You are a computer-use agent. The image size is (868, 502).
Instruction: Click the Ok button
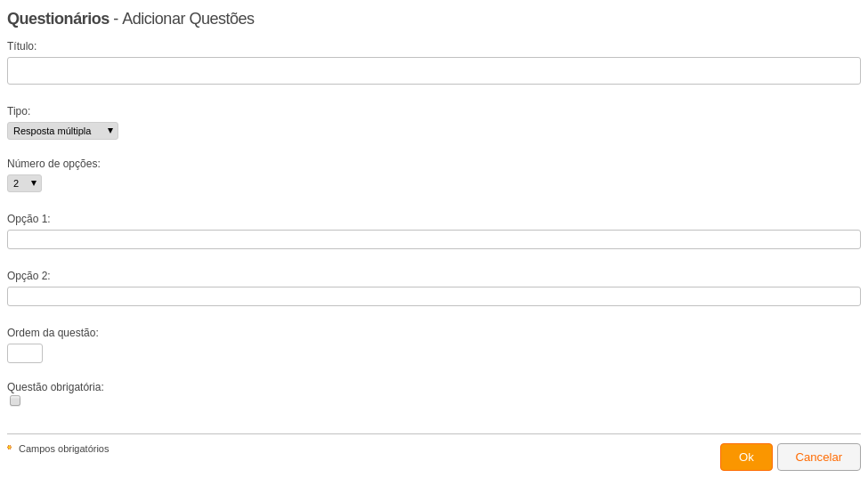[x=746, y=457]
